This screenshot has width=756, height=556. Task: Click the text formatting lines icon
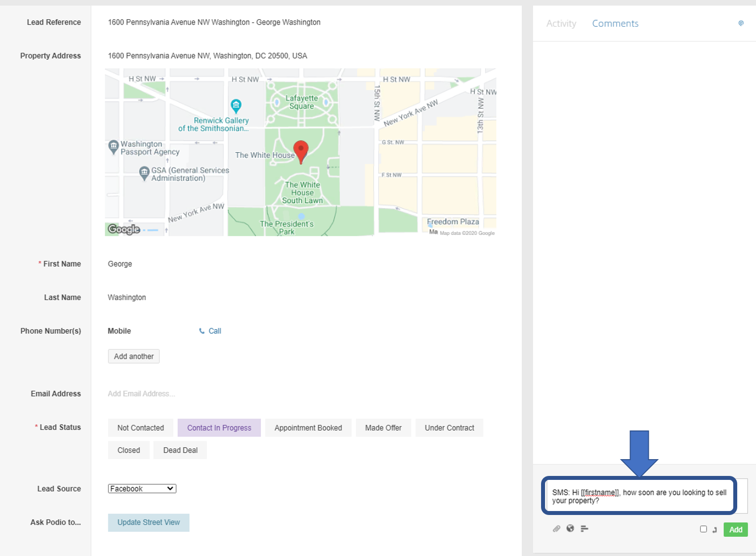(584, 529)
